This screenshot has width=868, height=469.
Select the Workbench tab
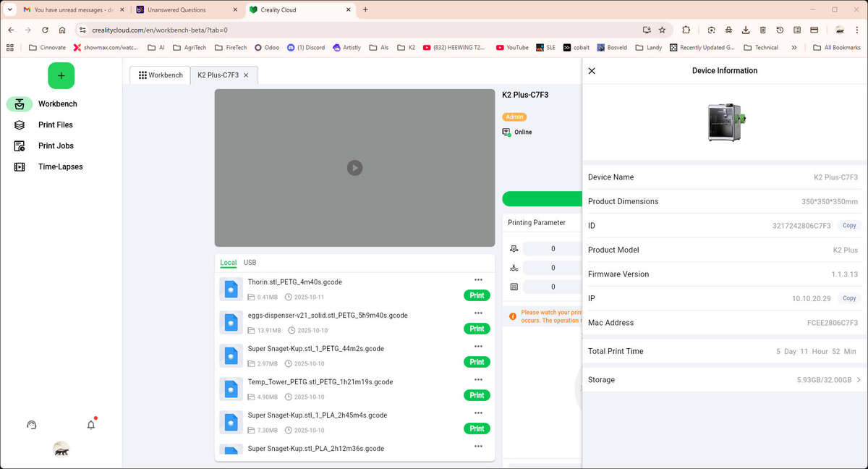click(161, 75)
